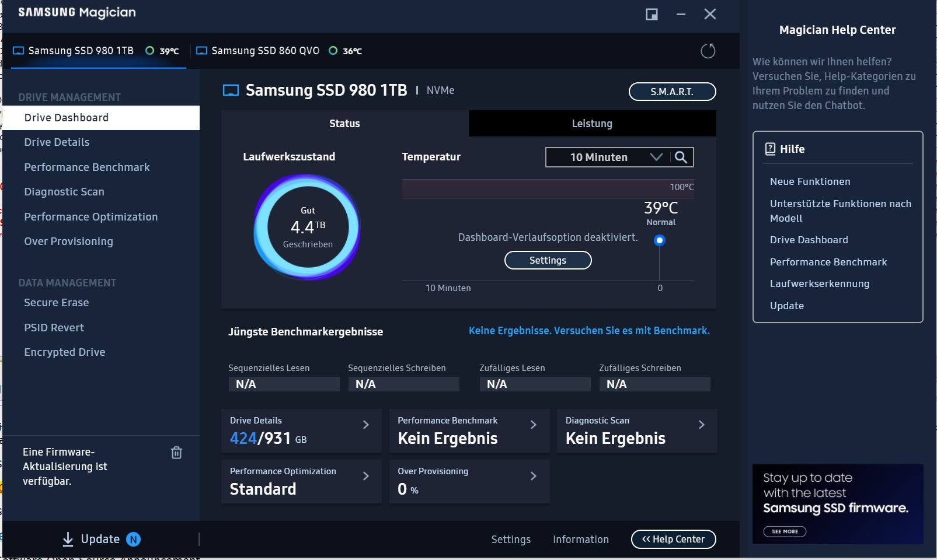The width and height of the screenshot is (937, 560).
Task: Open the 10 Minuten time range dropdown
Action: point(609,157)
